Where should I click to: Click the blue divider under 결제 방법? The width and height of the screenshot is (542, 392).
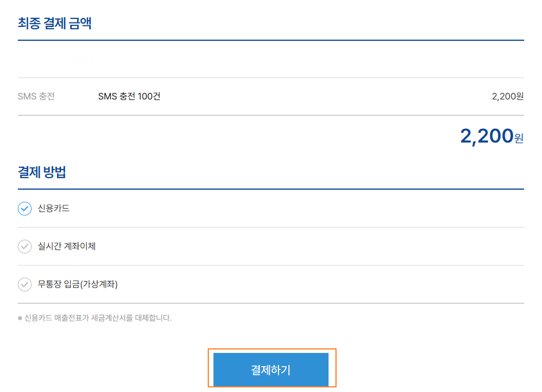pyautogui.click(x=270, y=189)
